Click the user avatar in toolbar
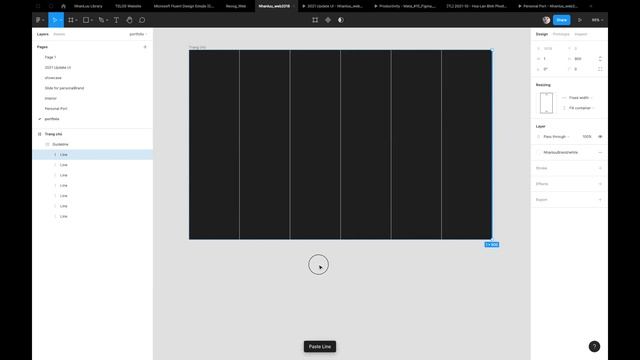The width and height of the screenshot is (640, 360). [546, 20]
